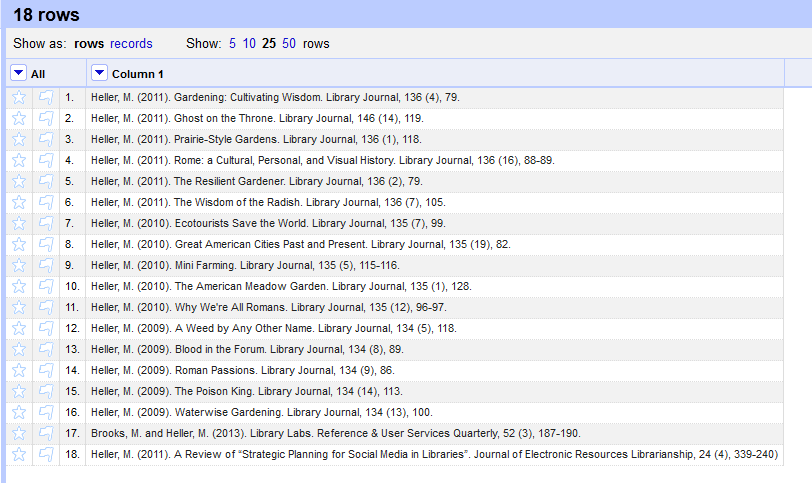Click the 'Column 1' header label
Image resolution: width=812 pixels, height=483 pixels.
click(x=138, y=74)
